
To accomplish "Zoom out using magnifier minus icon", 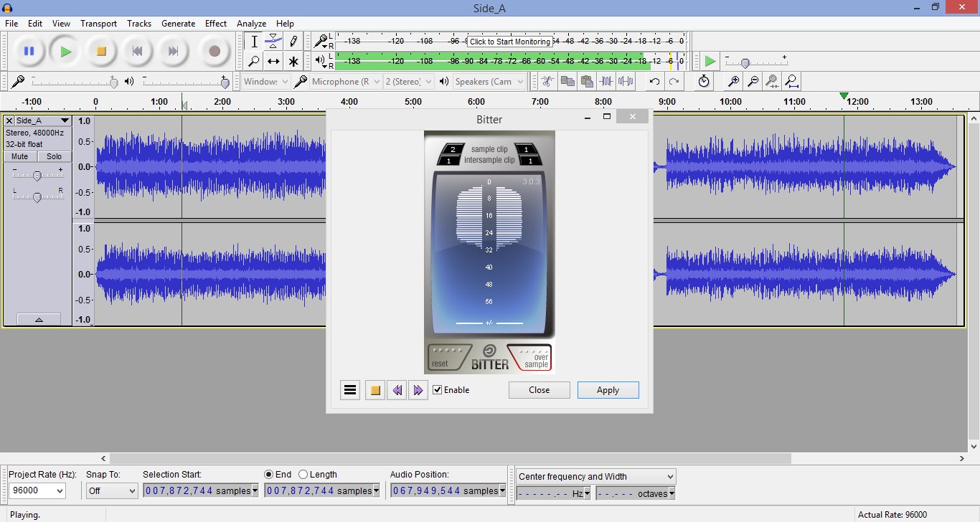I will coord(753,81).
